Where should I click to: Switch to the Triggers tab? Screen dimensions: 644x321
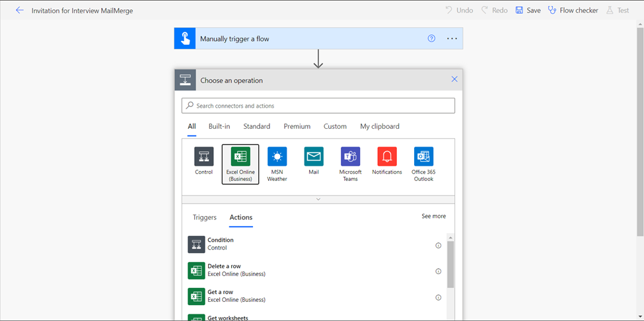click(x=205, y=217)
